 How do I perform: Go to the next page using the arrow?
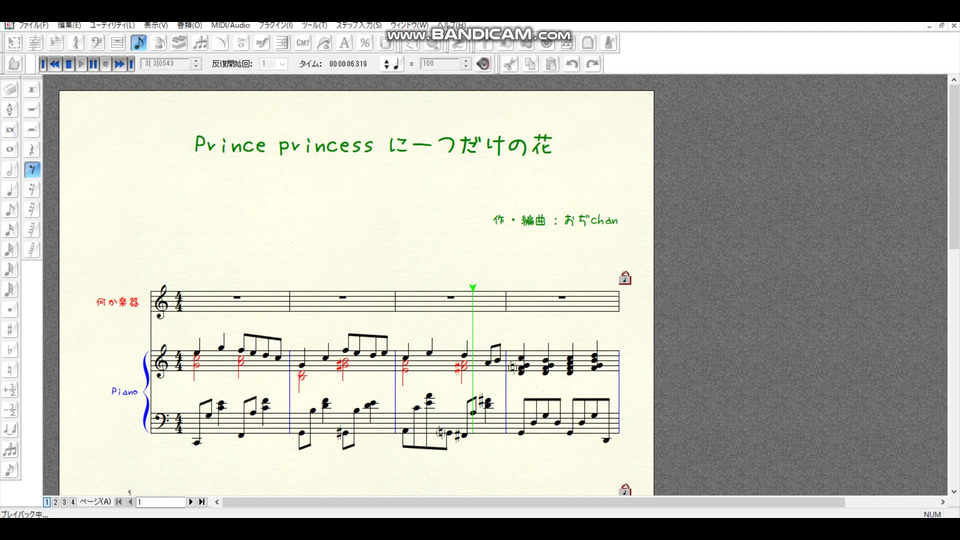coord(192,501)
